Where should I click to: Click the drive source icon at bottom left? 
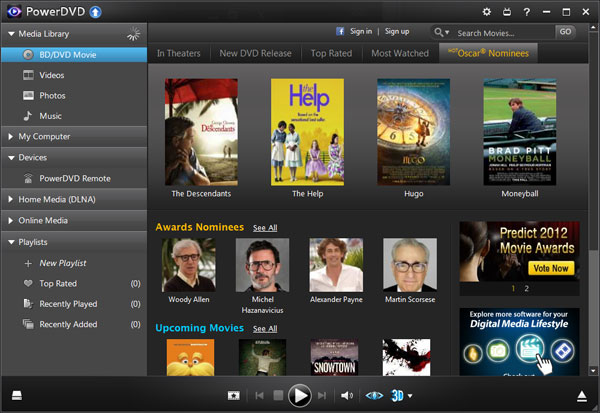pos(17,396)
